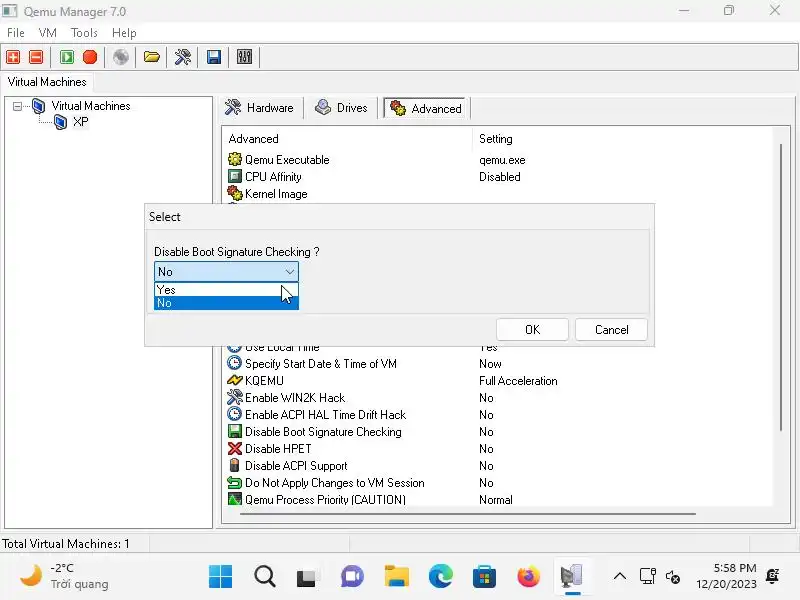Click 'Total Virtual Machines: 1' in status bar
The width and height of the screenshot is (800, 600).
66,543
